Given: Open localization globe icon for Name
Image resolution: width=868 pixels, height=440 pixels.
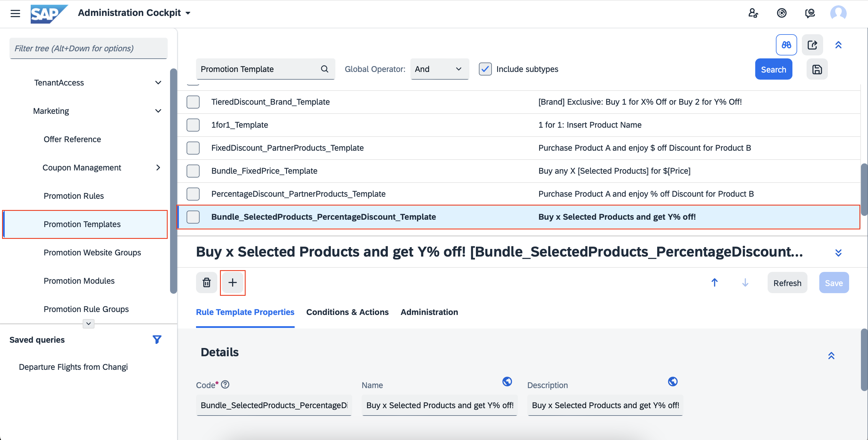Looking at the screenshot, I should pos(507,381).
